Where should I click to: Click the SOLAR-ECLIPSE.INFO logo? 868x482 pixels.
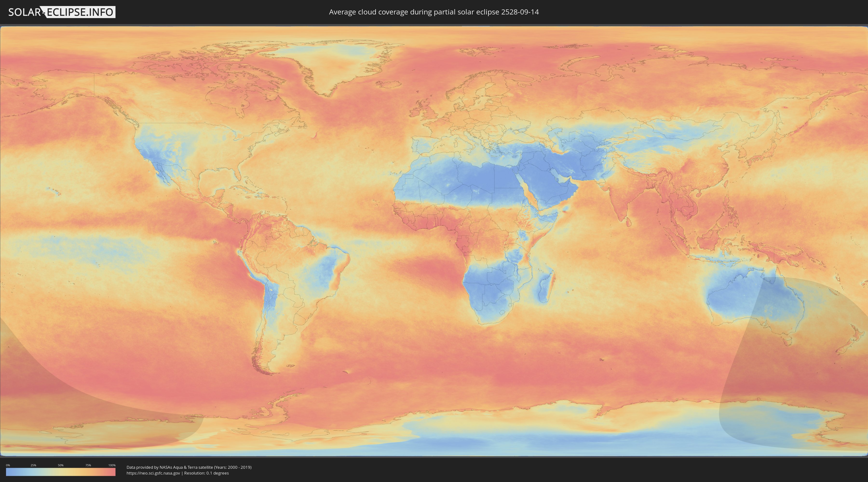point(62,12)
